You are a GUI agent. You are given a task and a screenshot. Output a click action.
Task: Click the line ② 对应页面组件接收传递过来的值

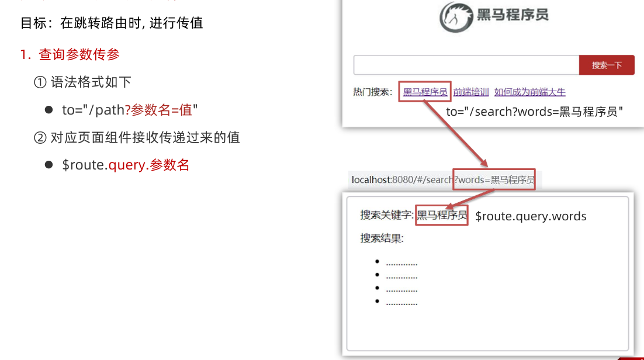(x=136, y=137)
